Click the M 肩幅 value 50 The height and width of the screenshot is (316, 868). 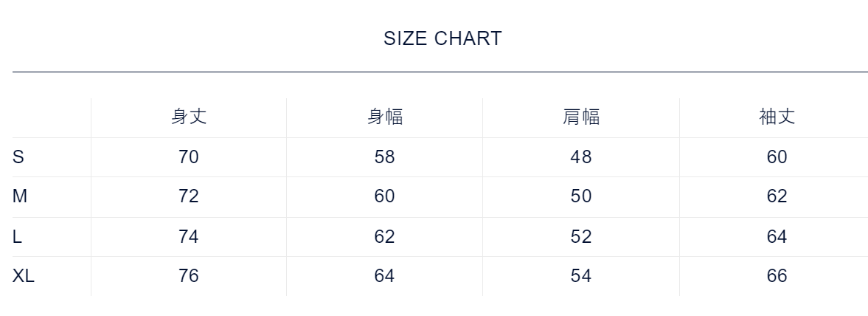581,196
